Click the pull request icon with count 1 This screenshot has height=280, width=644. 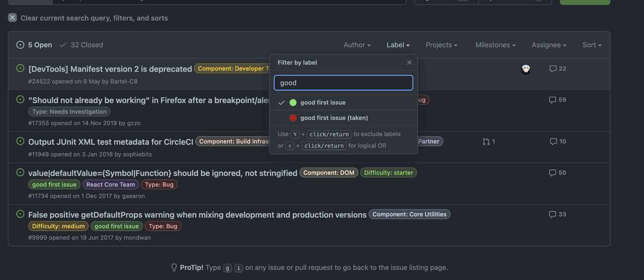486,142
